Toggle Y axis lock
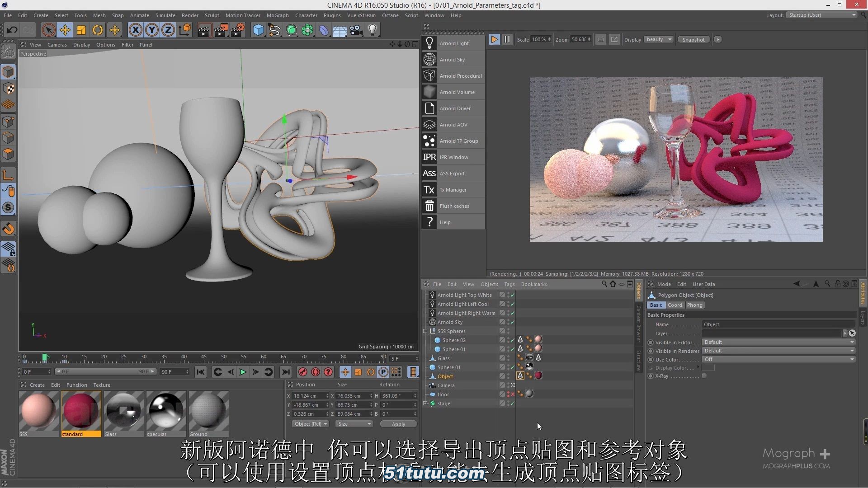Screen dimensions: 868x488 (152, 30)
